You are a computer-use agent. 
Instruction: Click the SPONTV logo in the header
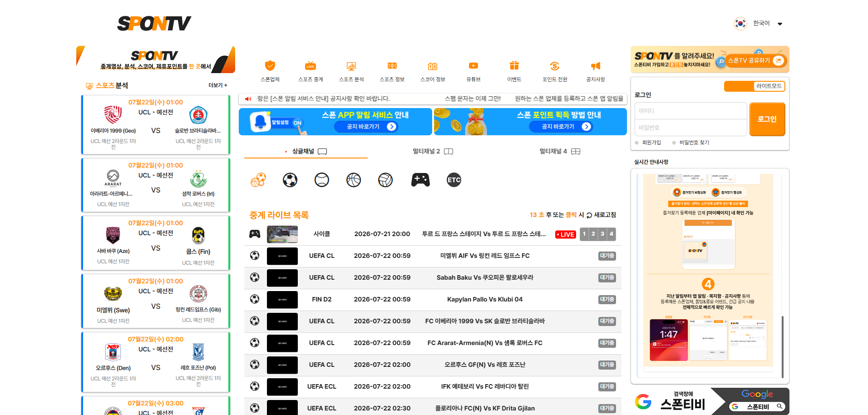tap(154, 24)
